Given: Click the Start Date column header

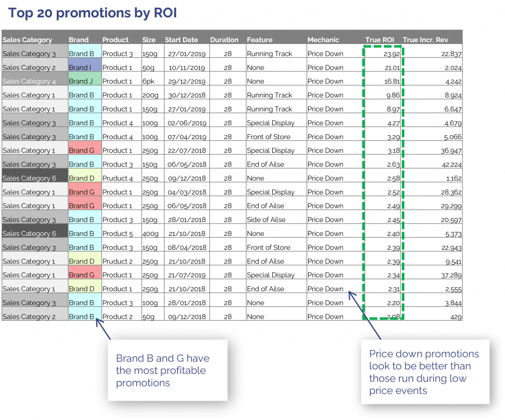Looking at the screenshot, I should [x=181, y=40].
